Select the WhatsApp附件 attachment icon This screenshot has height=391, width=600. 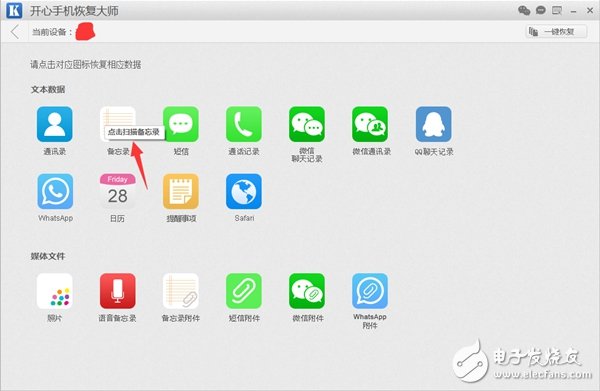(370, 291)
